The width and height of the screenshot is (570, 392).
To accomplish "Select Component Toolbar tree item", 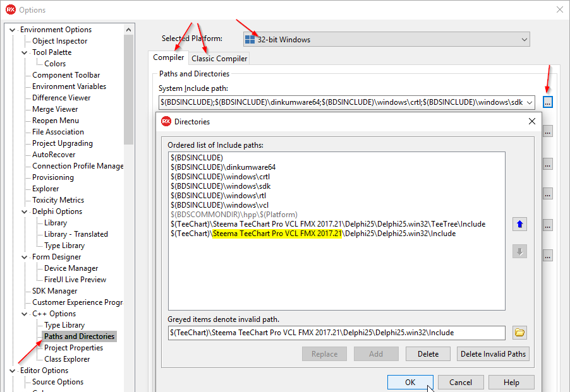I will [x=66, y=75].
